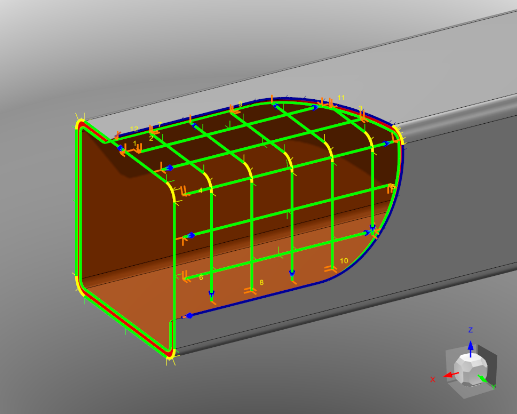Select the constraint marker labeled 10
This screenshot has height=414, width=517.
[x=331, y=269]
